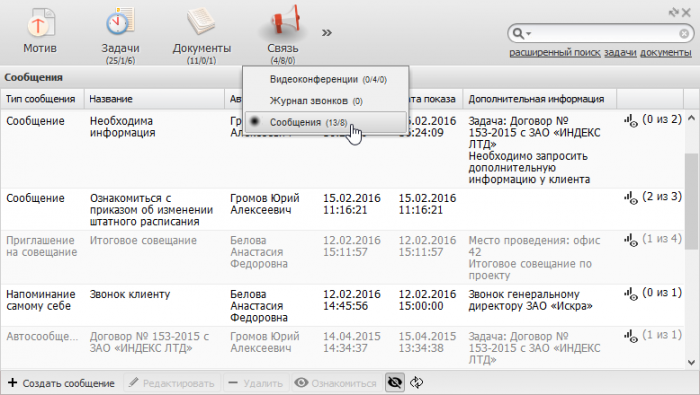Click Создать сообщение button

tap(62, 383)
